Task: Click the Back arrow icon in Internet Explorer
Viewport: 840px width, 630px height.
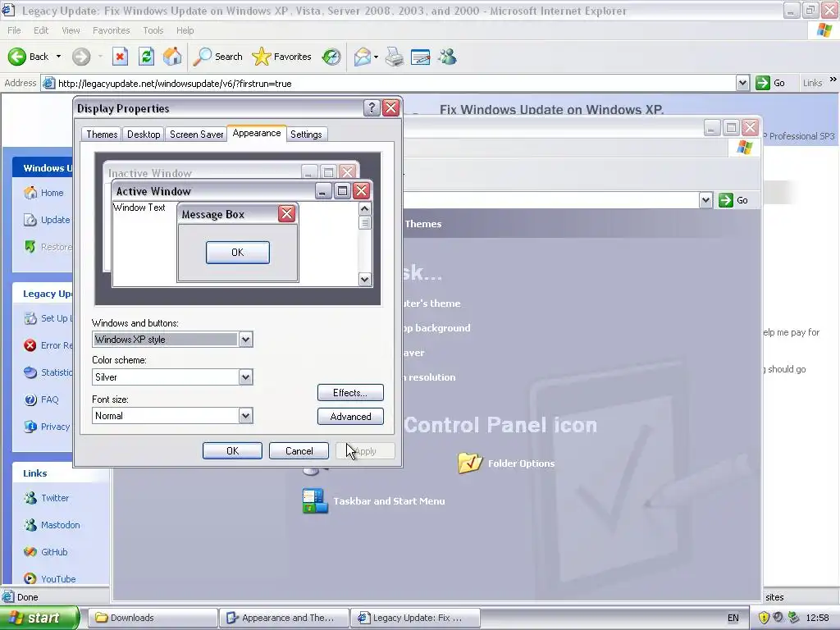Action: click(16, 57)
